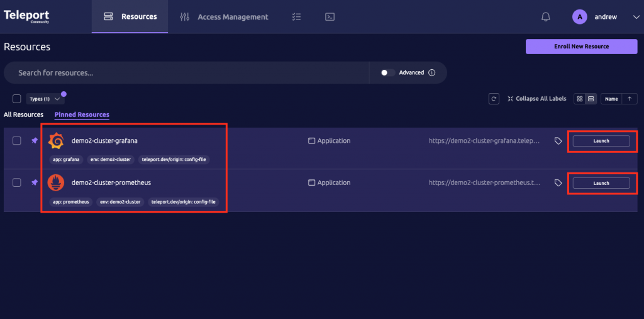Click the grafana application URL text
The height and width of the screenshot is (319, 644).
point(484,140)
